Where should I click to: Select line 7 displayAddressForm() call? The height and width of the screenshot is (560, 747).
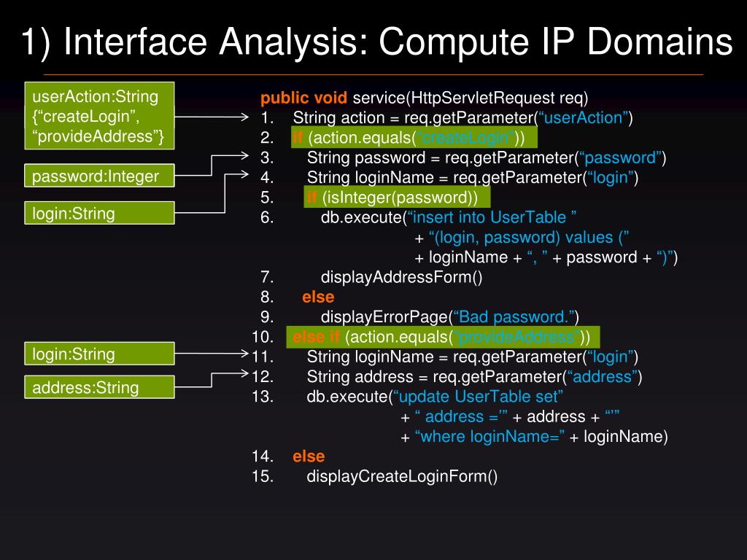point(402,277)
